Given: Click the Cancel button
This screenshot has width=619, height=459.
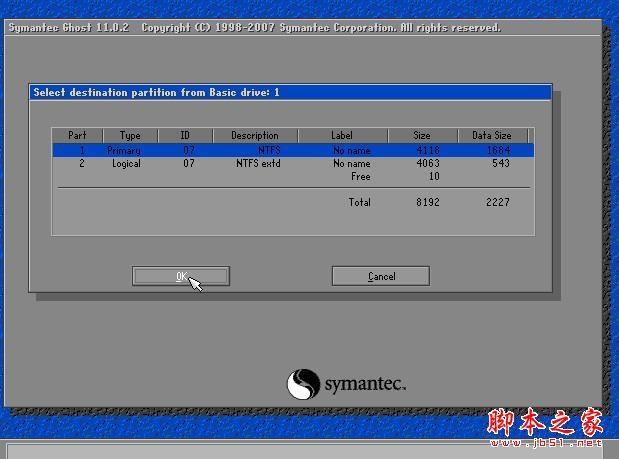Looking at the screenshot, I should click(381, 276).
